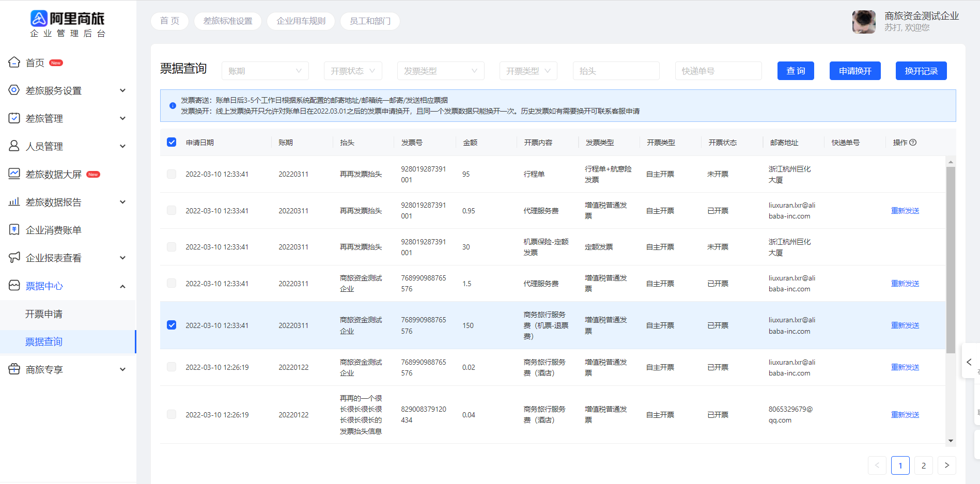Click the 人员管理 person icon

coord(14,146)
